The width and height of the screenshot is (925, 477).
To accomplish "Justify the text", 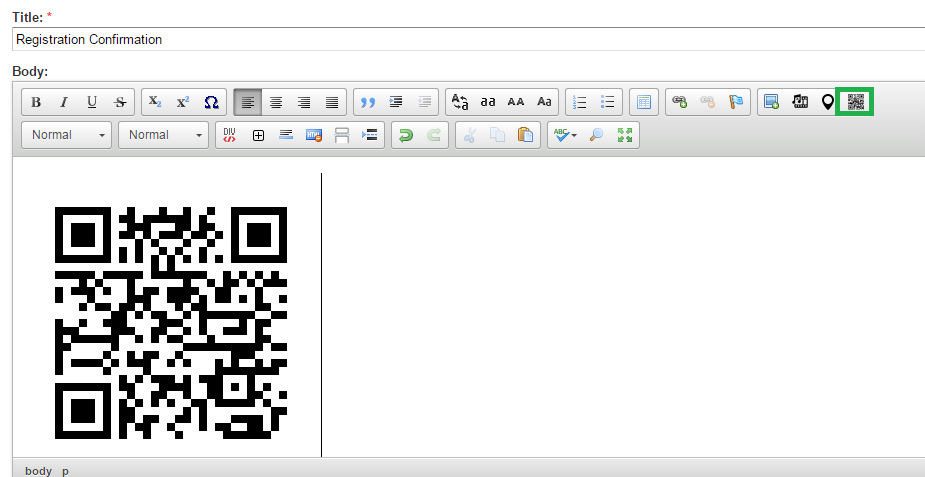I will pyautogui.click(x=332, y=102).
